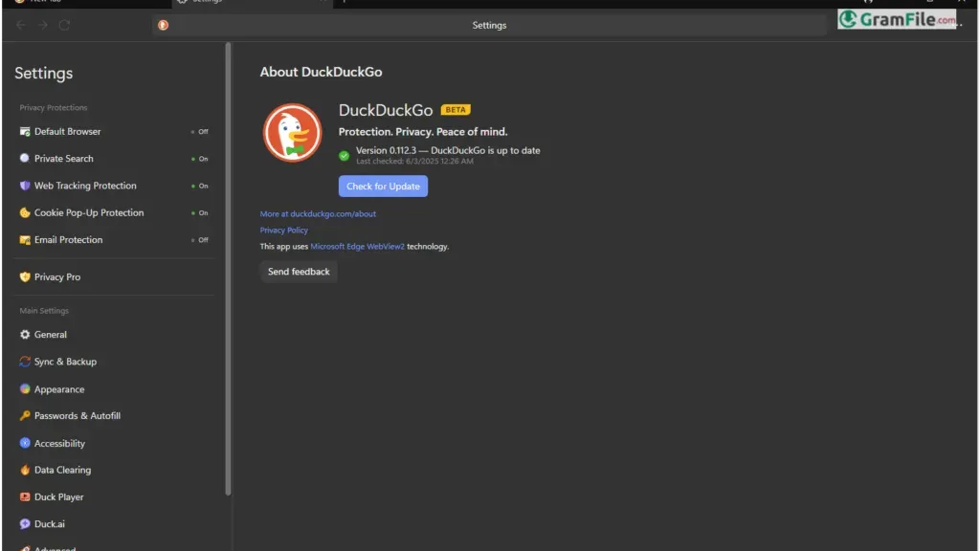The width and height of the screenshot is (980, 551).
Task: Click the green up-to-date checkmark icon
Action: (x=344, y=156)
